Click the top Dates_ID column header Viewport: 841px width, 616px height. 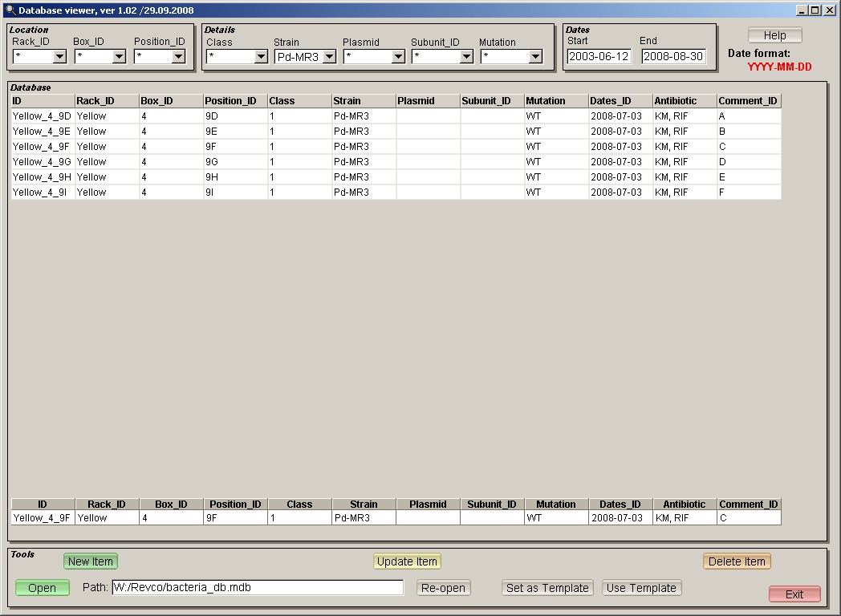click(x=620, y=101)
